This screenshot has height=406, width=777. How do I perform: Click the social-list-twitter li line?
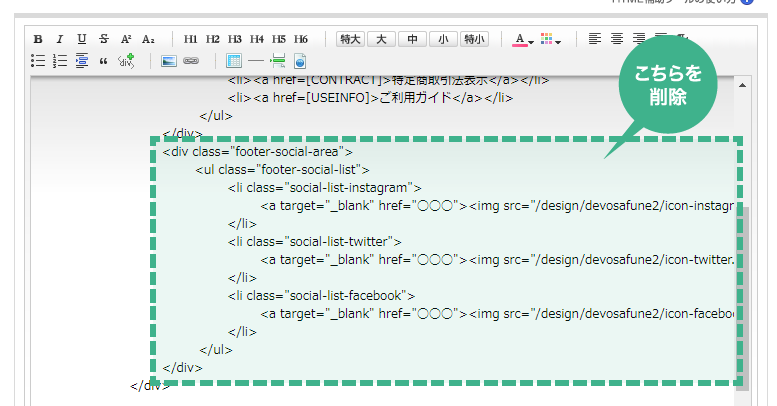coord(315,242)
